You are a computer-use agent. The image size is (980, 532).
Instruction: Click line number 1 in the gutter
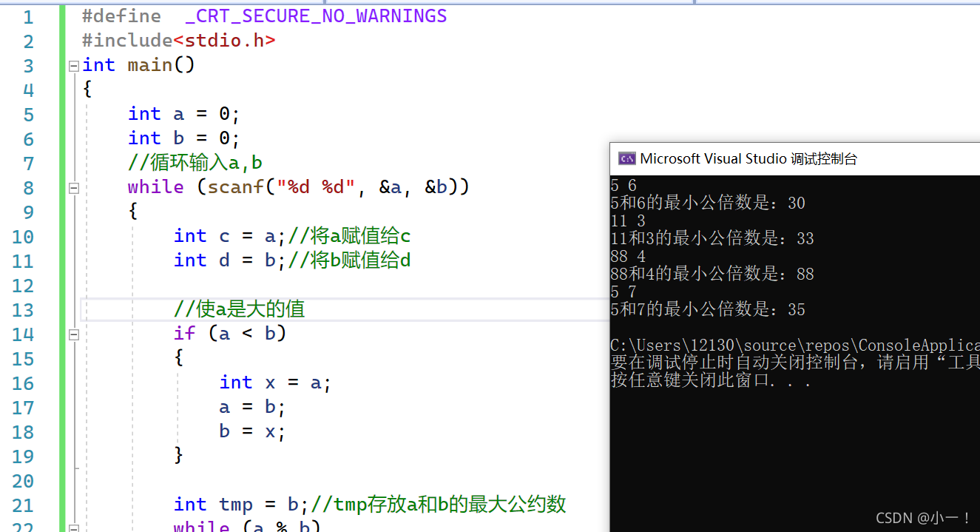[28, 17]
